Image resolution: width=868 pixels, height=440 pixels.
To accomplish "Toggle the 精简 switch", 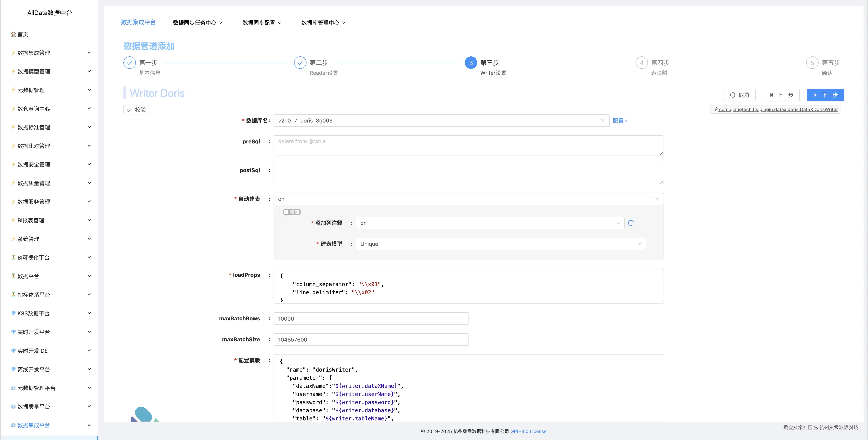I will pos(292,212).
